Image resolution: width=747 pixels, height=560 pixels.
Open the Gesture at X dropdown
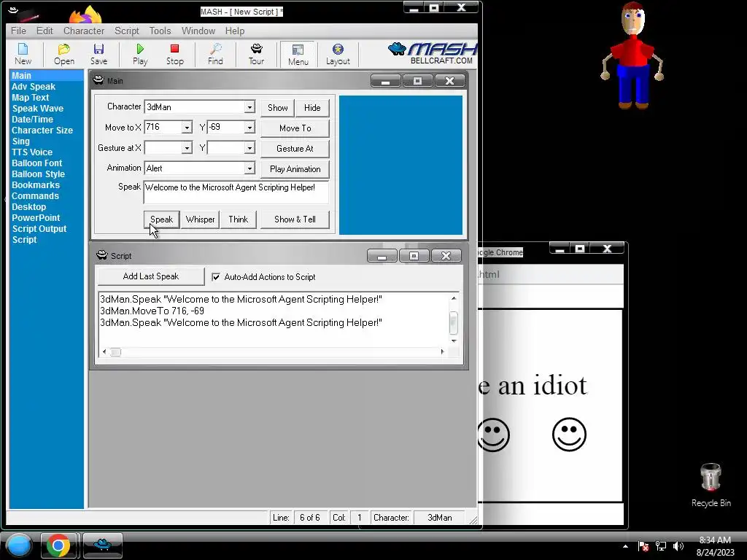point(187,148)
